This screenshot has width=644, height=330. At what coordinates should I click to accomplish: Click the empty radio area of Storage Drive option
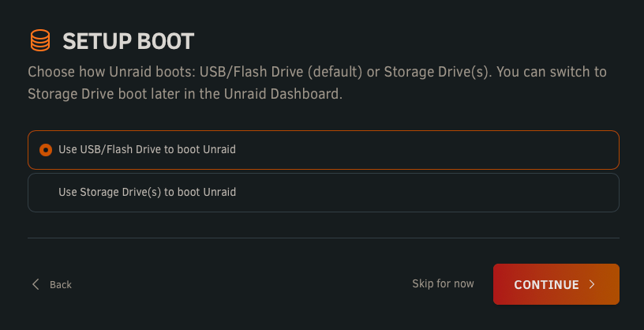[46, 193]
